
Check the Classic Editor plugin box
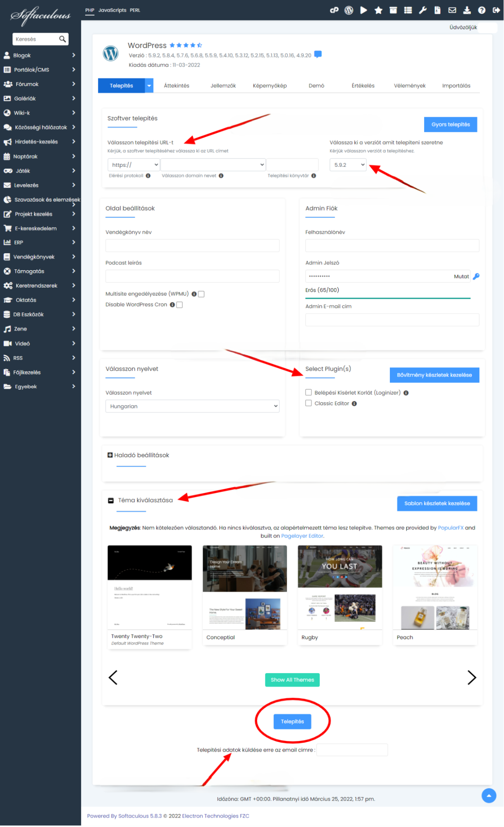pyautogui.click(x=308, y=403)
